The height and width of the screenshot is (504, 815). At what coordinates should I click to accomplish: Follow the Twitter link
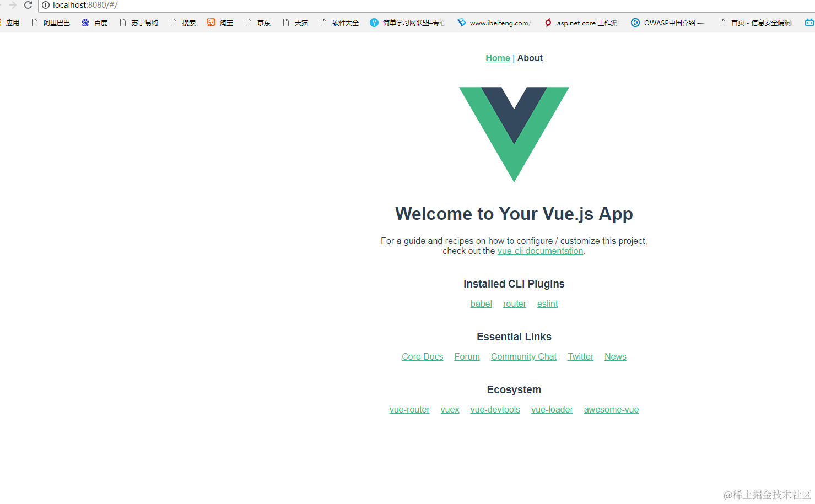click(581, 356)
